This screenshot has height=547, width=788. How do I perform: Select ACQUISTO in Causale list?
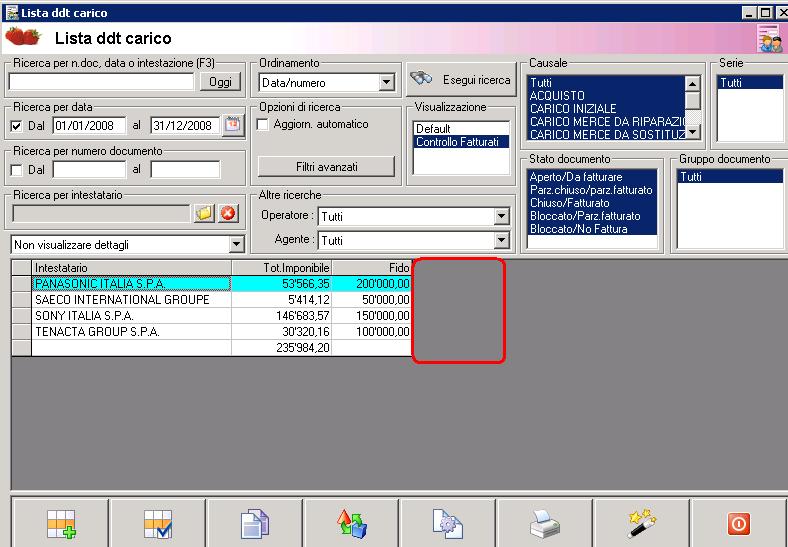click(x=606, y=96)
